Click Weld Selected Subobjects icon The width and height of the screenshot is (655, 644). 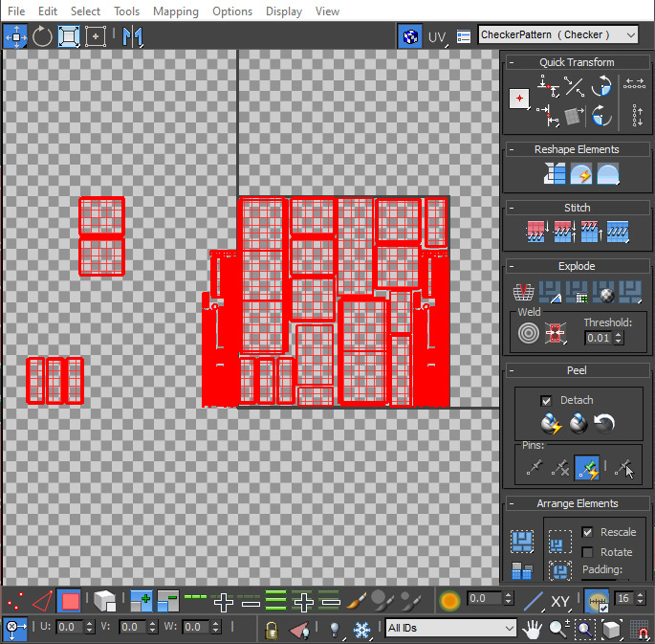[556, 334]
